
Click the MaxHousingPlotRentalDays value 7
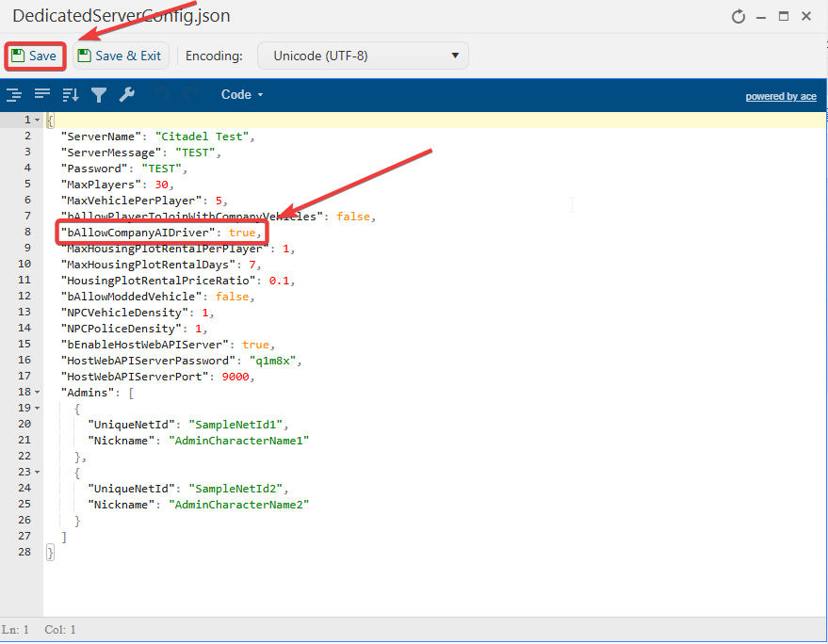point(252,265)
